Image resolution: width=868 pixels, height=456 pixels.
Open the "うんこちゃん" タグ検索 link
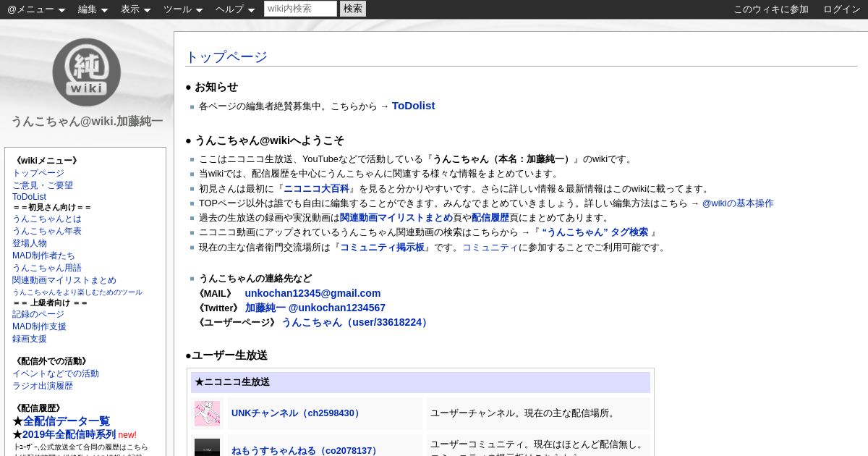[x=595, y=232]
